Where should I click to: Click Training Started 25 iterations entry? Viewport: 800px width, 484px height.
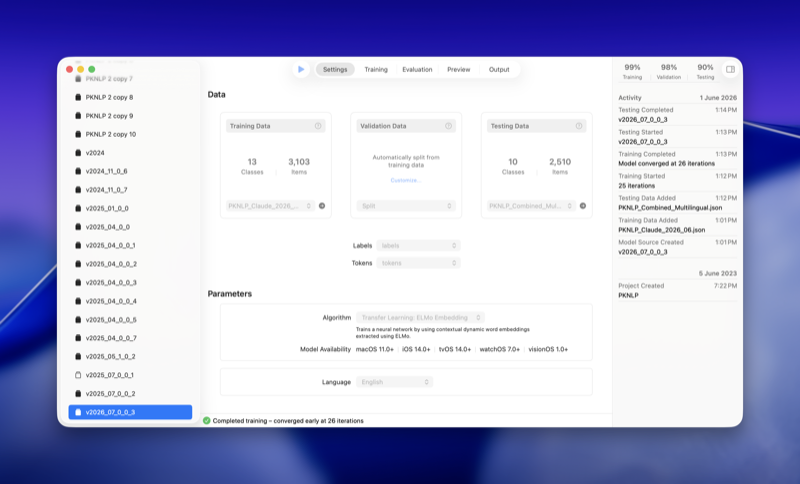pyautogui.click(x=678, y=181)
